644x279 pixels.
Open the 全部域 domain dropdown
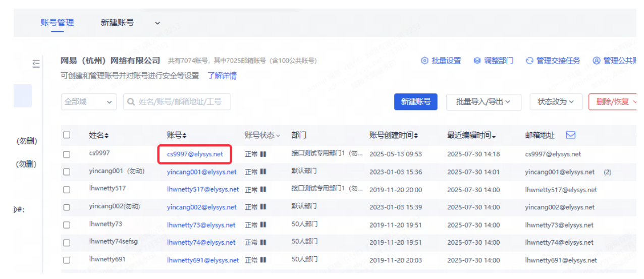pyautogui.click(x=89, y=102)
